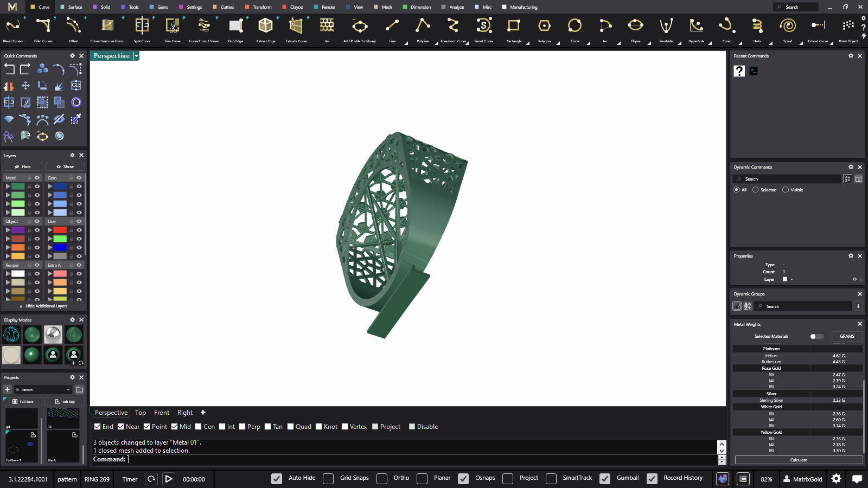Toggle the Gumball checkbox
The image size is (868, 488).
click(x=605, y=478)
